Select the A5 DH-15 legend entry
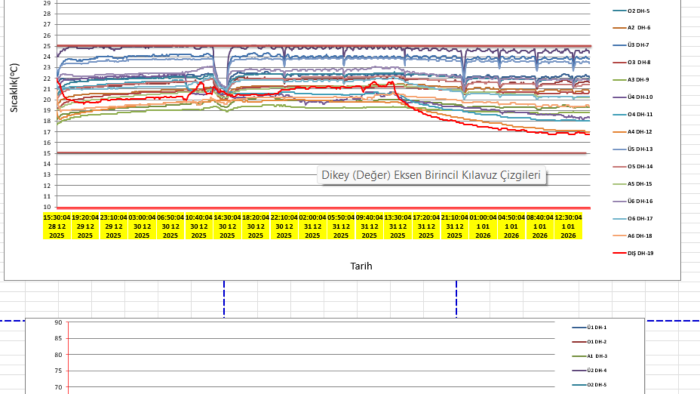 (x=633, y=184)
